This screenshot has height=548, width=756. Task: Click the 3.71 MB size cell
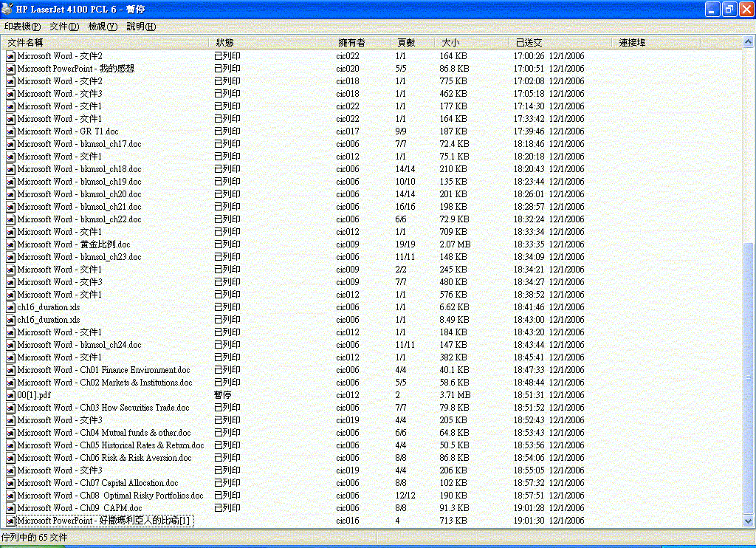455,395
